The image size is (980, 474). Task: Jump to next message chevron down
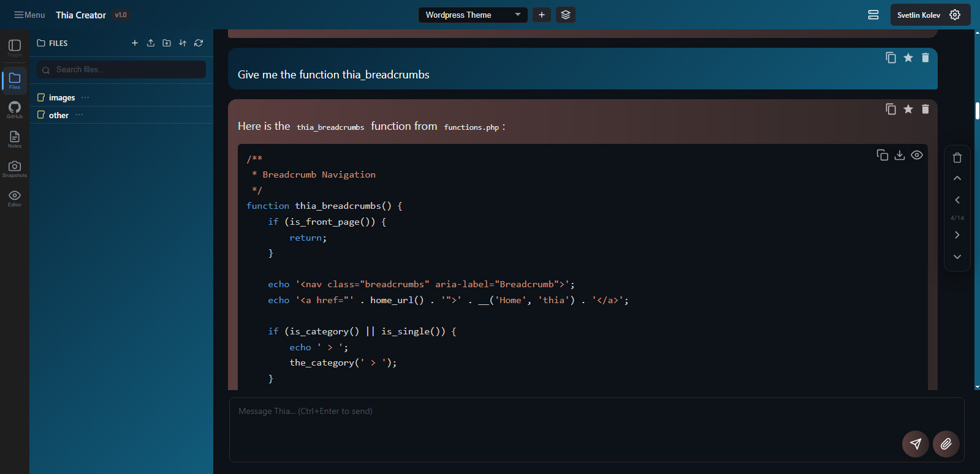[957, 257]
